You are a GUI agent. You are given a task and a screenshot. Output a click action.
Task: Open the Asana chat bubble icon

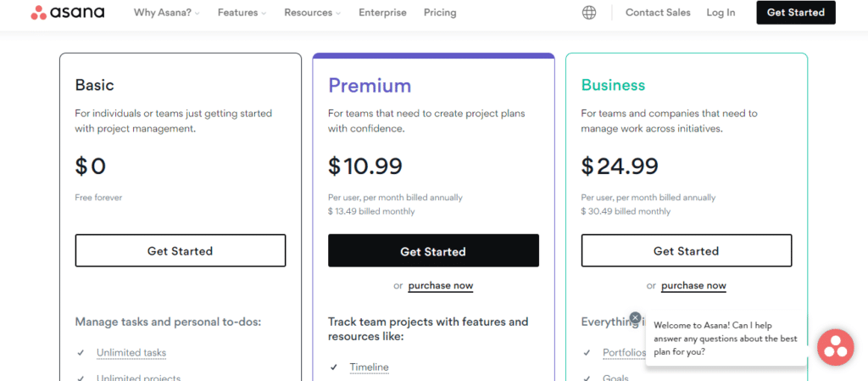(835, 347)
